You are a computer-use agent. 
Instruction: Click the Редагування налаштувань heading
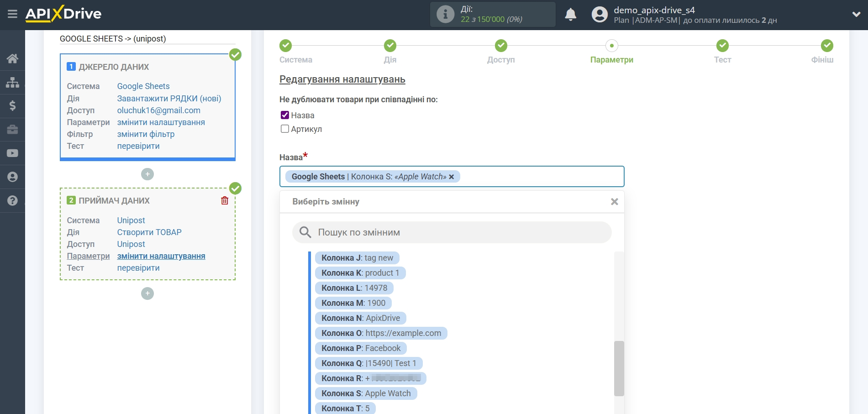click(x=342, y=79)
